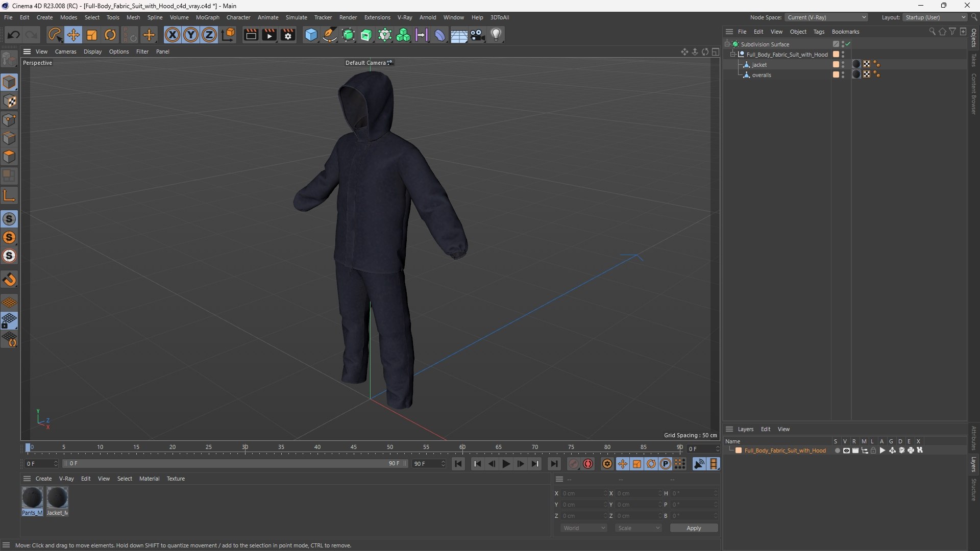Open the World coordinate dropdown
The image size is (980, 551).
583,528
